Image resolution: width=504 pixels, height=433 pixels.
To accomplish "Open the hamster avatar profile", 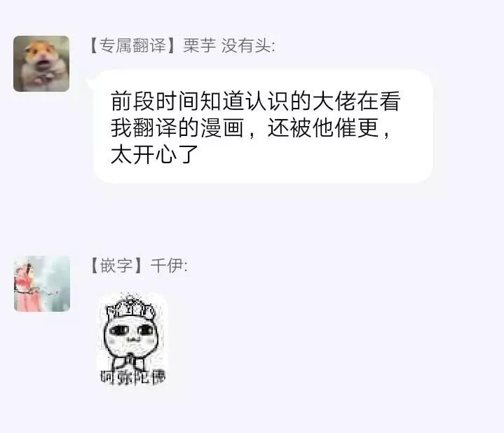I will point(41,64).
